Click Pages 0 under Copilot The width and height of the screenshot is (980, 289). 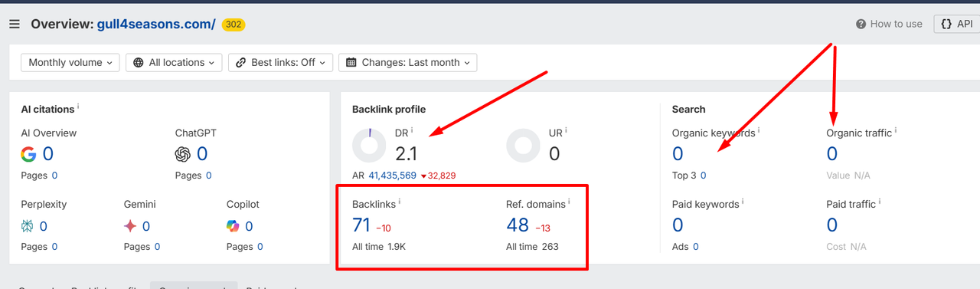244,247
